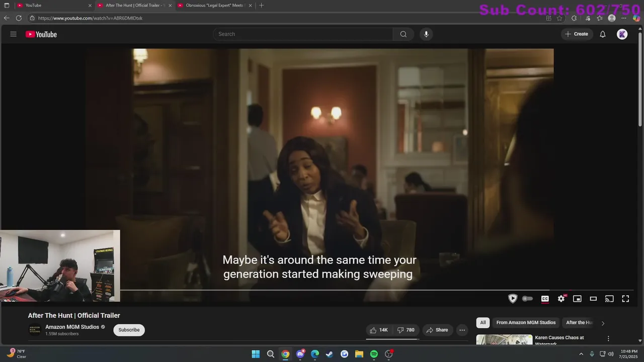Bookmark this page with star icon
This screenshot has height=362, width=644.
tap(559, 18)
